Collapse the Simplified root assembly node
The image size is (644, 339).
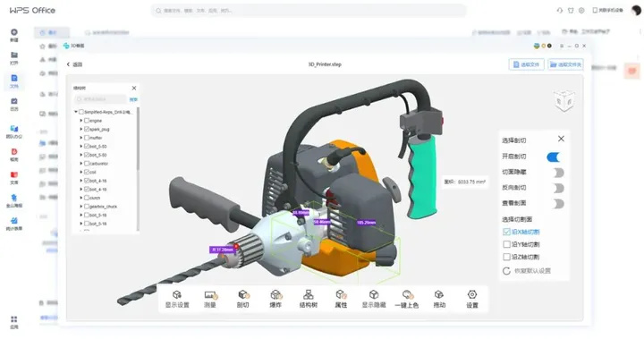(x=75, y=112)
